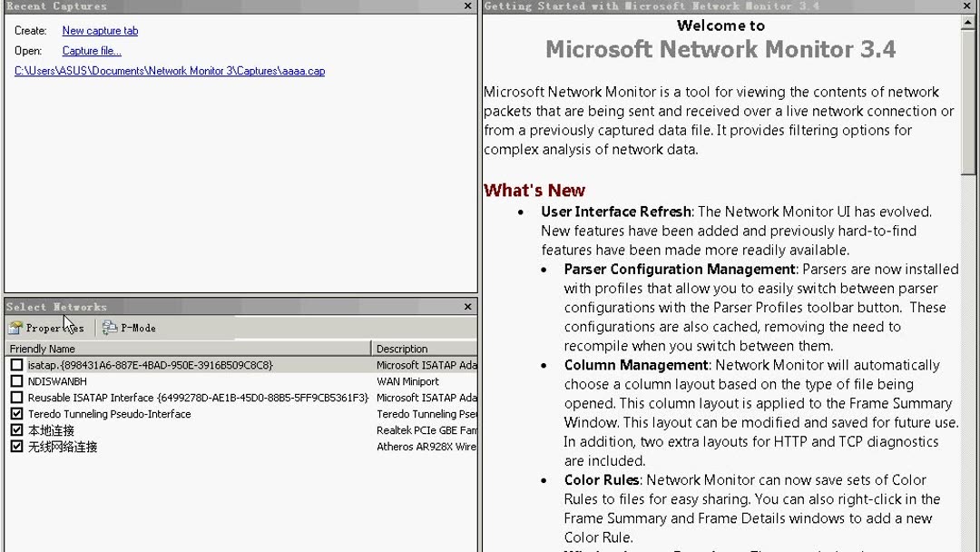Viewport: 980px width, 552px height.
Task: Select the WAN Miniport description cell
Action: pos(407,381)
